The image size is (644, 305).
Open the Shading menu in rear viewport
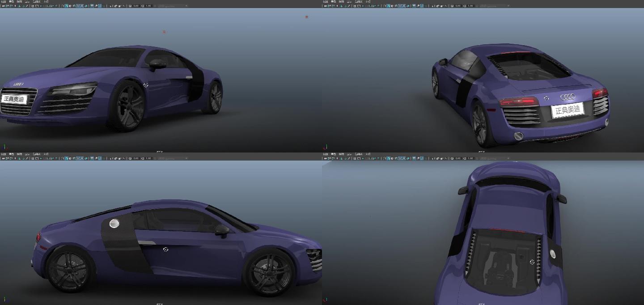point(334,2)
